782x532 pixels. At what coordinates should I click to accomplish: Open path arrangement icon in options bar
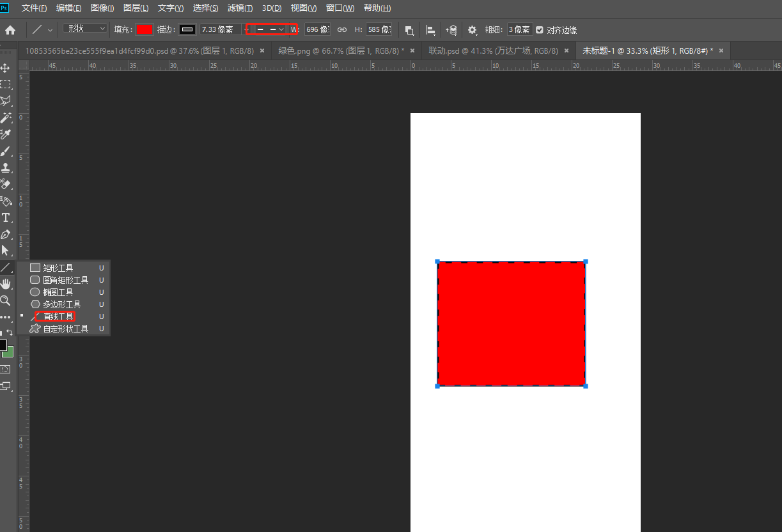pyautogui.click(x=451, y=30)
